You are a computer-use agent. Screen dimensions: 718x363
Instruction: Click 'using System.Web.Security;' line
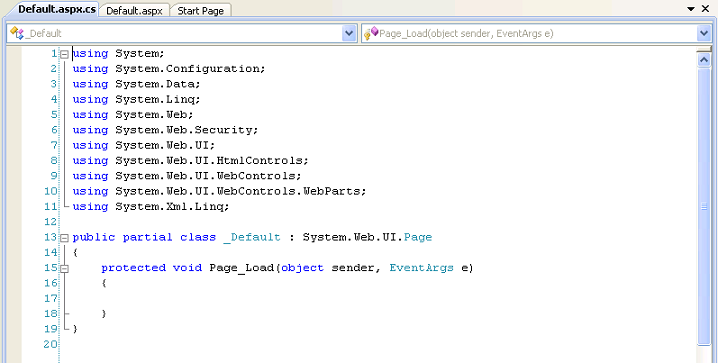coord(165,130)
